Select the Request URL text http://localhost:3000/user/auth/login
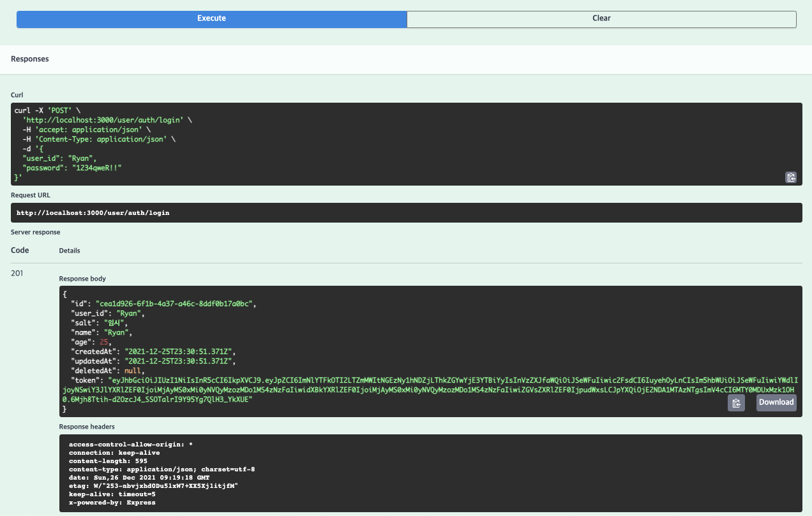 click(x=93, y=213)
